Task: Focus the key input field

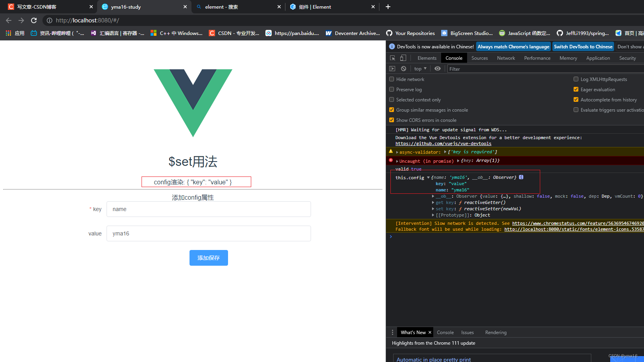Action: (x=209, y=209)
